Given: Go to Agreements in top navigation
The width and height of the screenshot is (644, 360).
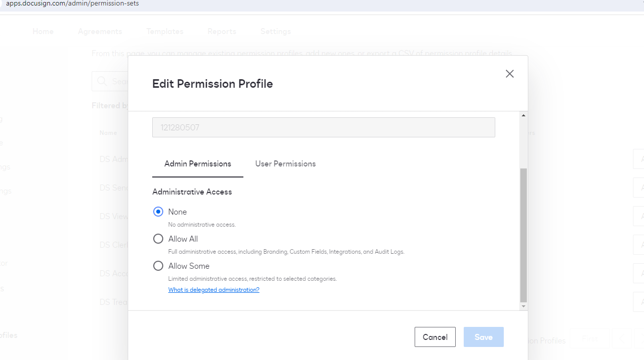Looking at the screenshot, I should pos(100,32).
